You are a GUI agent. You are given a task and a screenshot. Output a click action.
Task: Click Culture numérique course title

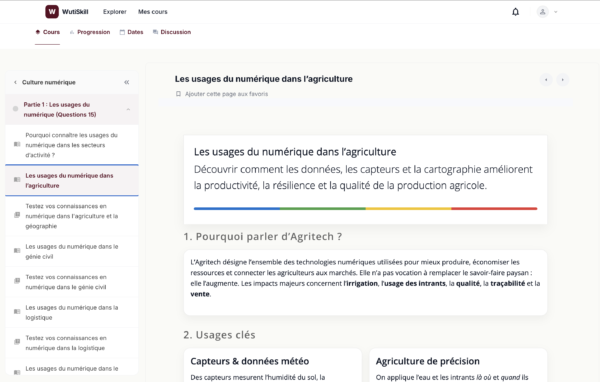tap(49, 82)
